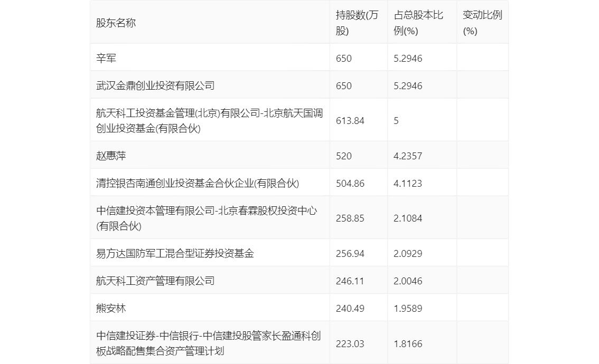Screen dimensions: 599x364
Task: Click the 持股数(万股) column header
Action: click(357, 23)
